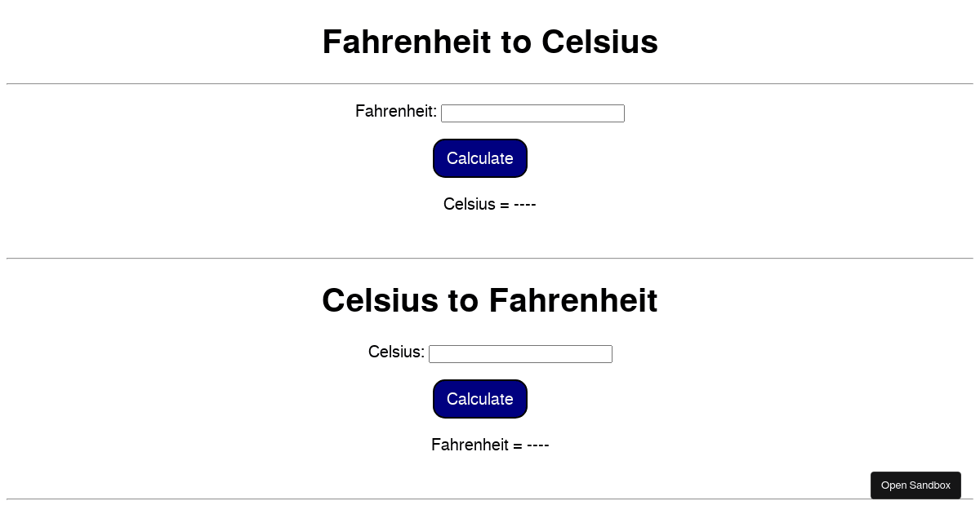980x514 pixels.
Task: Activate the bottom Calculate control
Action: pos(479,399)
